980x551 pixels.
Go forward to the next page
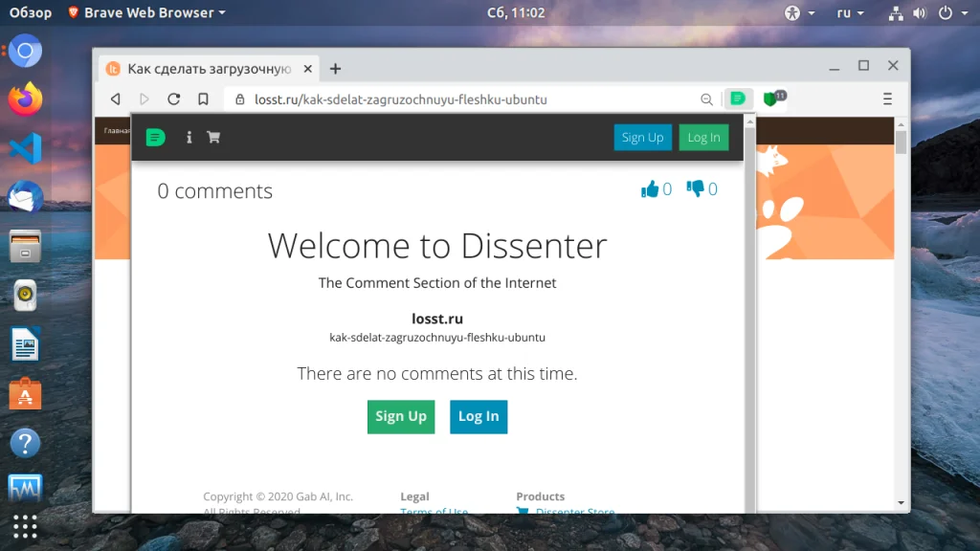145,99
